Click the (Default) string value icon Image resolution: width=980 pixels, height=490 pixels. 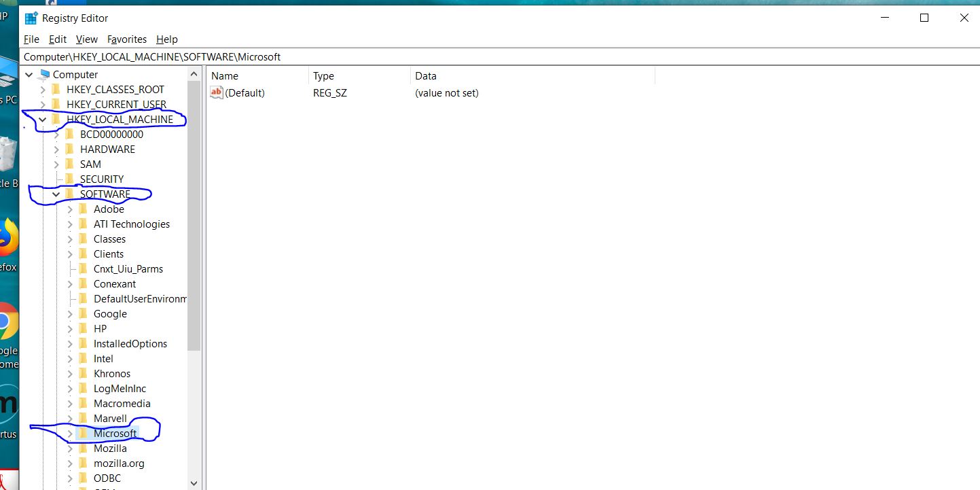217,92
